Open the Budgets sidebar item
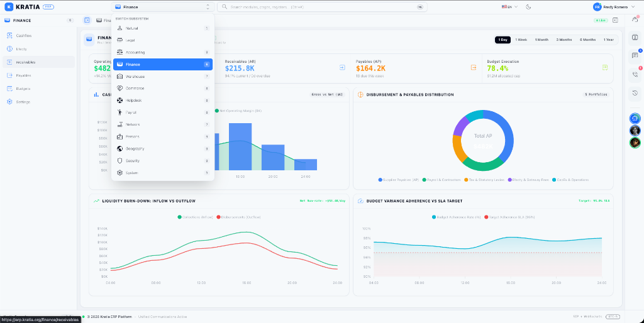 pos(38,89)
